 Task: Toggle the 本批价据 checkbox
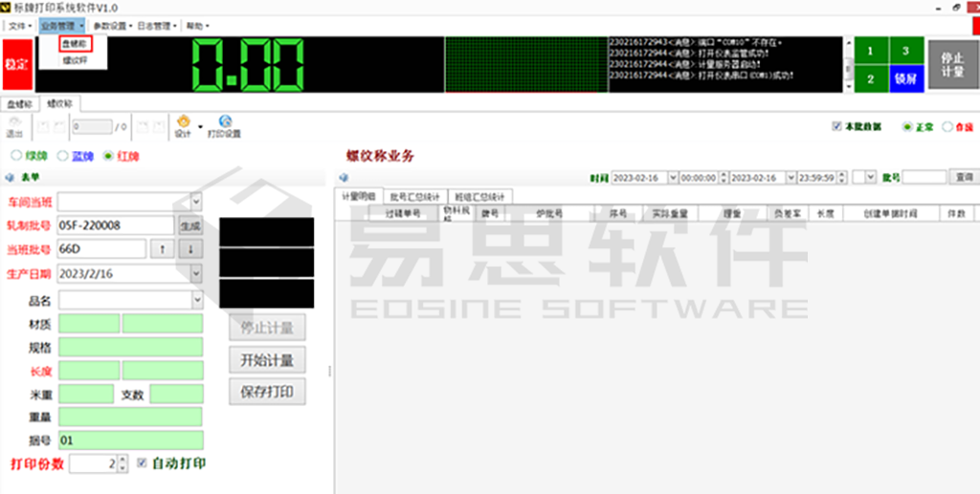point(836,126)
